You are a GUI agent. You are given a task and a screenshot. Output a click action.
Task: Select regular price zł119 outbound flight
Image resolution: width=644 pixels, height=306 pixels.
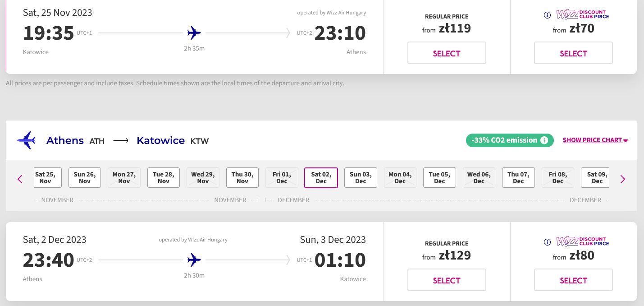(x=447, y=53)
